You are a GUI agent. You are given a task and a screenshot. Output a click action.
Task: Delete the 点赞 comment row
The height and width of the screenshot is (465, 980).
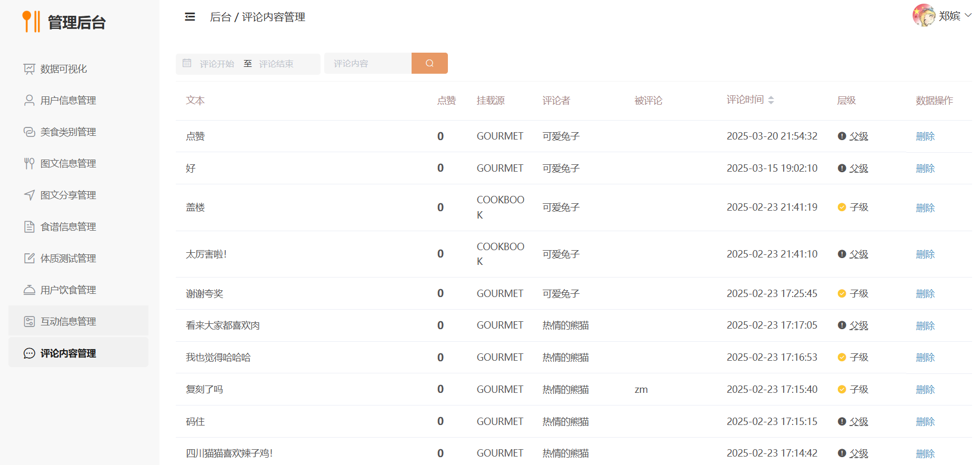coord(925,136)
